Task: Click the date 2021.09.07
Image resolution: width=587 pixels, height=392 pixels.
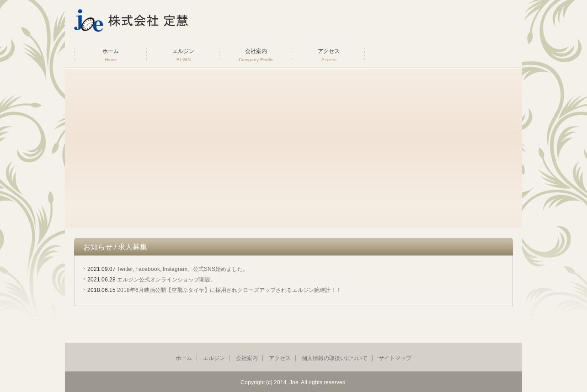Action: (101, 269)
